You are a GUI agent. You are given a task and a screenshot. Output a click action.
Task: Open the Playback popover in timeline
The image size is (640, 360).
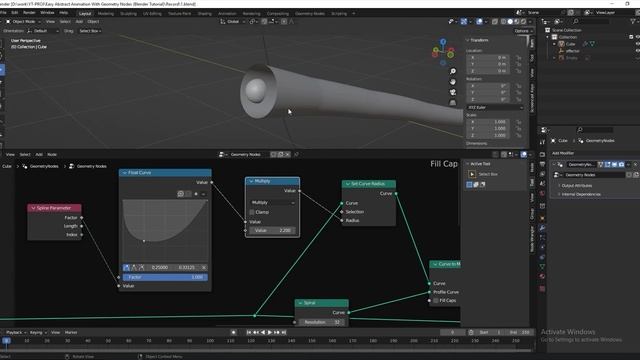(x=16, y=332)
